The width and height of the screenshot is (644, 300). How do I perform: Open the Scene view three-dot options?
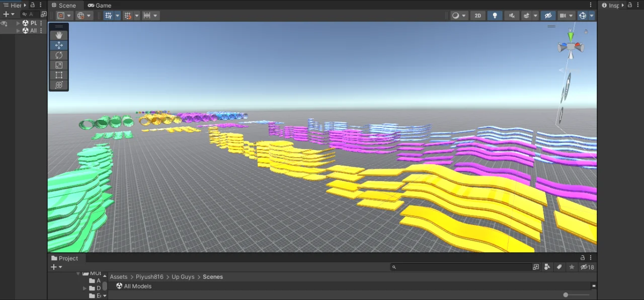[x=591, y=5]
